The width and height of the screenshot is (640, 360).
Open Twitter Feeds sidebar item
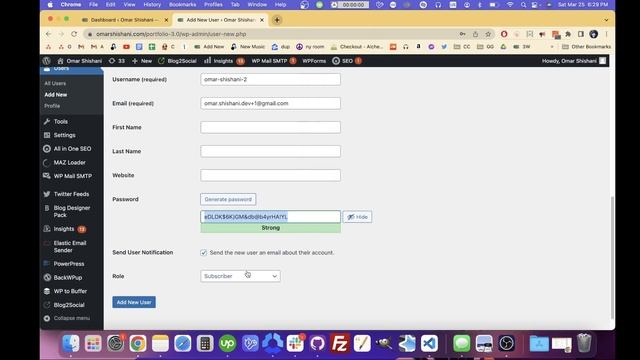[66, 194]
